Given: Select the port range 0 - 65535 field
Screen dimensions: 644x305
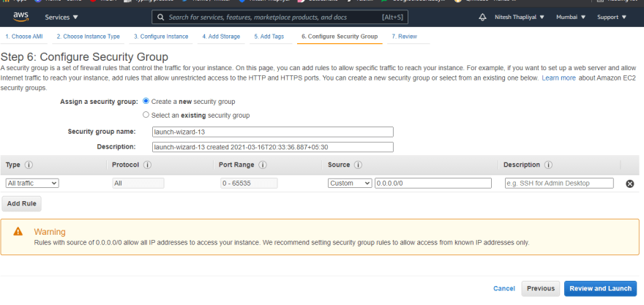Looking at the screenshot, I should tap(249, 183).
